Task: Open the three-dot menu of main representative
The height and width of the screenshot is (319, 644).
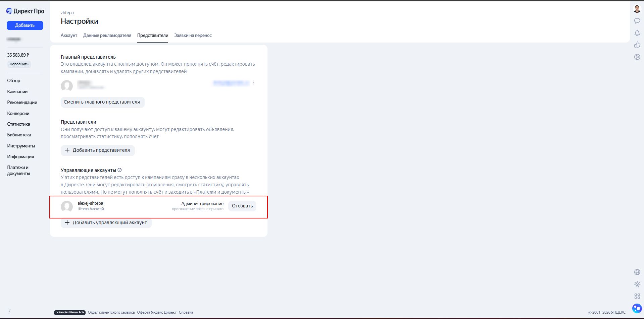Action: 254,83
